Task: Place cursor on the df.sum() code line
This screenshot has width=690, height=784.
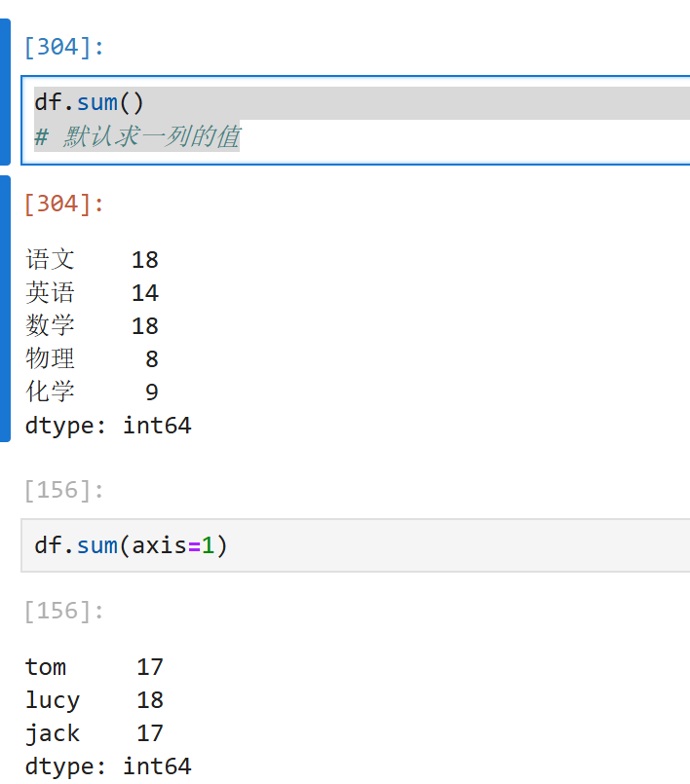Action: [x=90, y=102]
